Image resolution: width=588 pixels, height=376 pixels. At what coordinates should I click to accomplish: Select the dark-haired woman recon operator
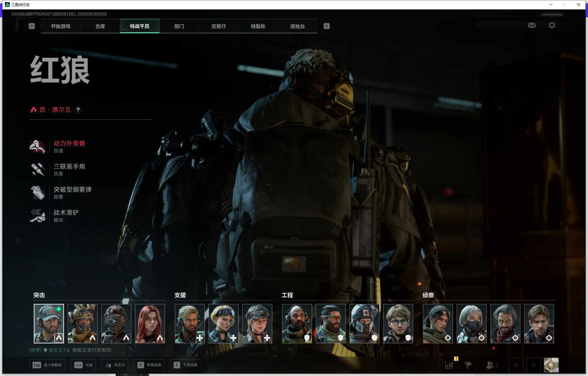point(438,324)
